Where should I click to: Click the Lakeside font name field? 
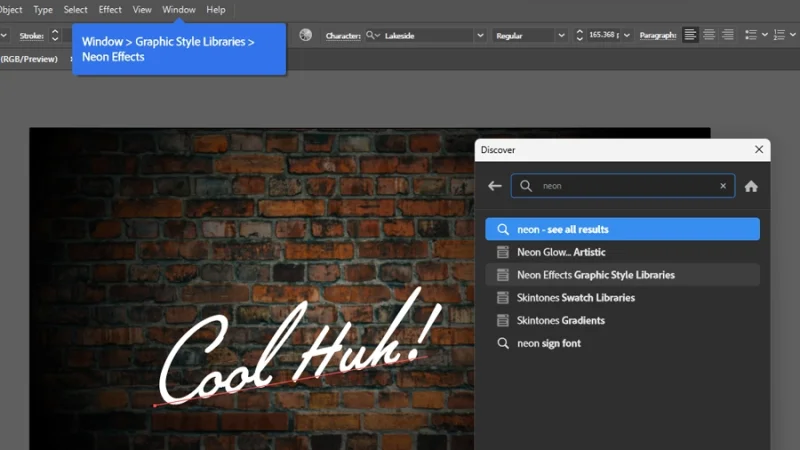428,36
